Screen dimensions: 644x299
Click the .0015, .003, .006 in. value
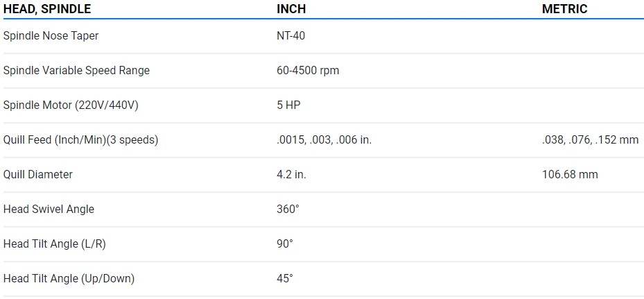(324, 139)
